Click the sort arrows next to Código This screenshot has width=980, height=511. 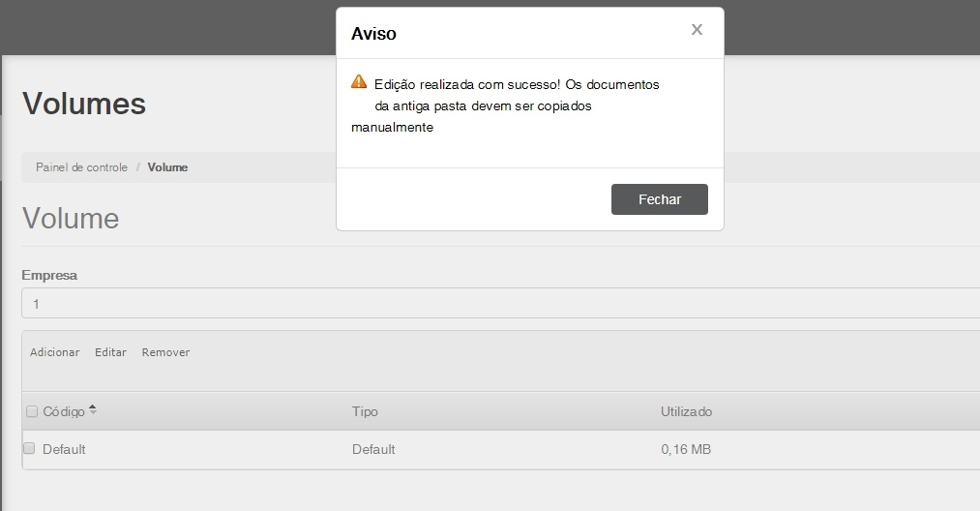click(93, 409)
